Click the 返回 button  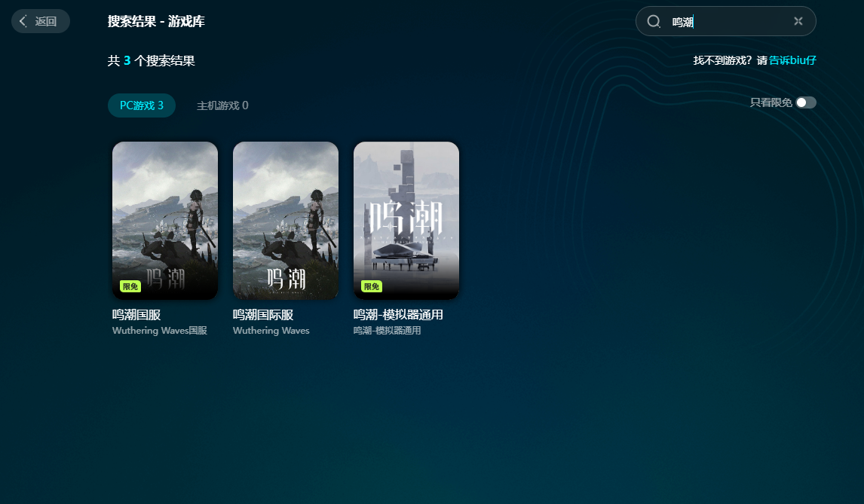41,22
